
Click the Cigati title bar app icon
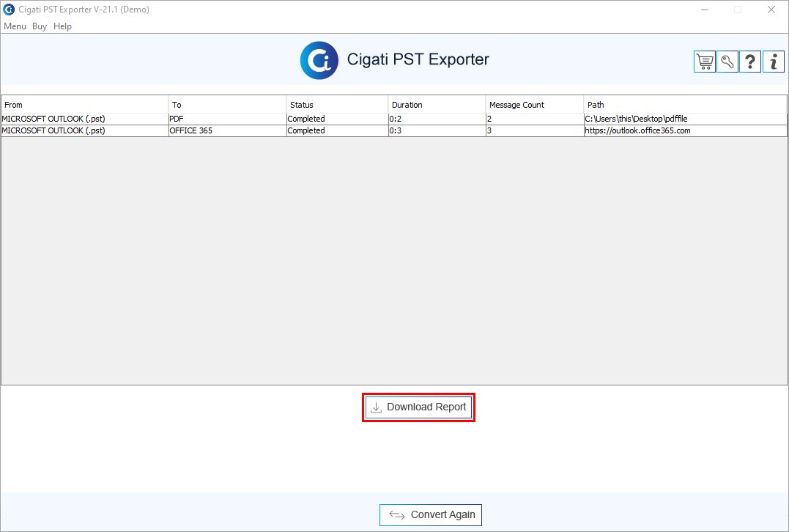[9, 10]
